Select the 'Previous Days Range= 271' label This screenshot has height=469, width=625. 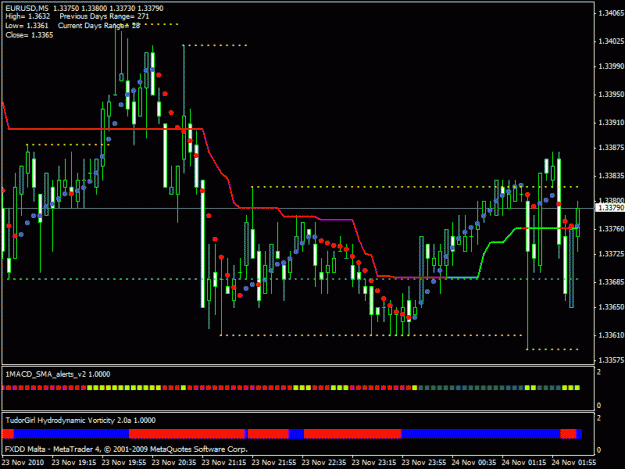point(104,16)
